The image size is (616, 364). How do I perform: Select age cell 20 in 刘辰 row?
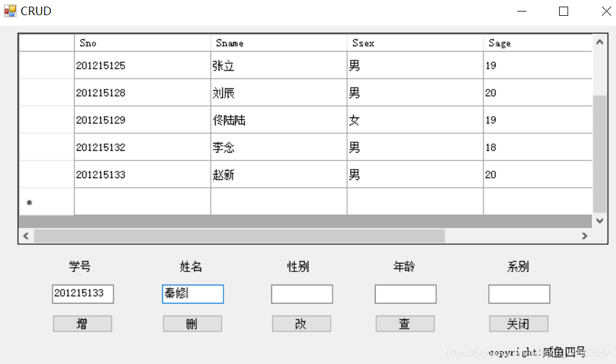[x=537, y=93]
